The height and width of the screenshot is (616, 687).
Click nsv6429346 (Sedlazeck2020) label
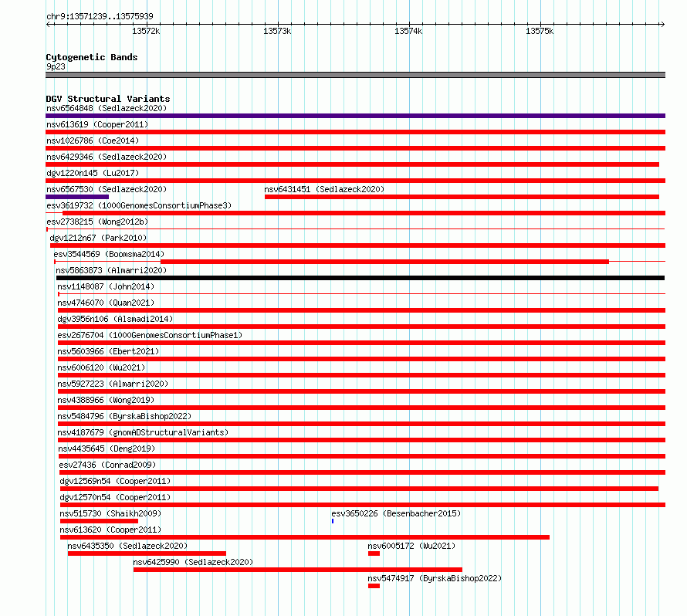click(107, 157)
